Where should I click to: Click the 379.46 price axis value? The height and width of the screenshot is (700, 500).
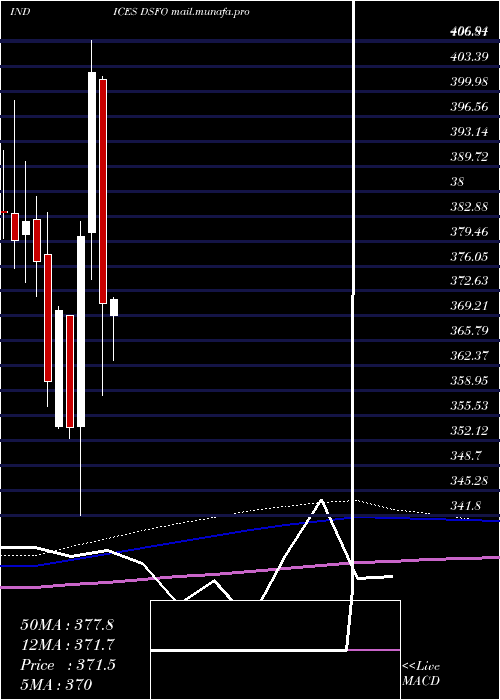[470, 232]
